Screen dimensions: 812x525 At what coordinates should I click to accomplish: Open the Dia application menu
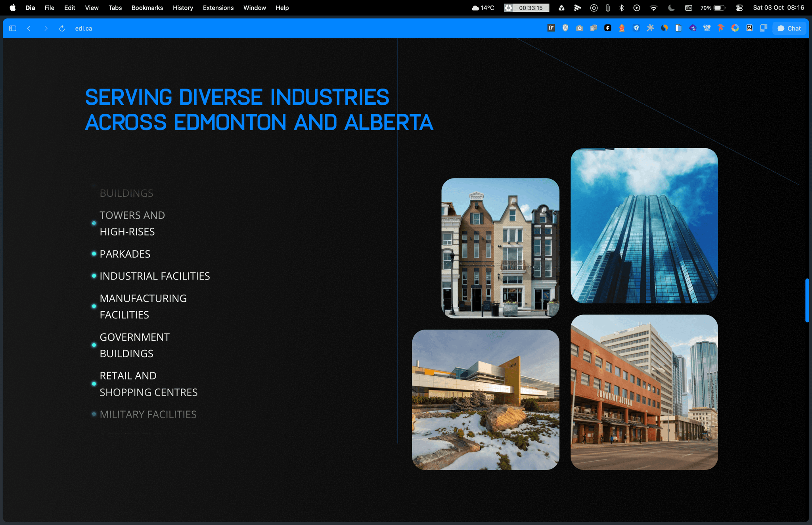[x=30, y=8]
